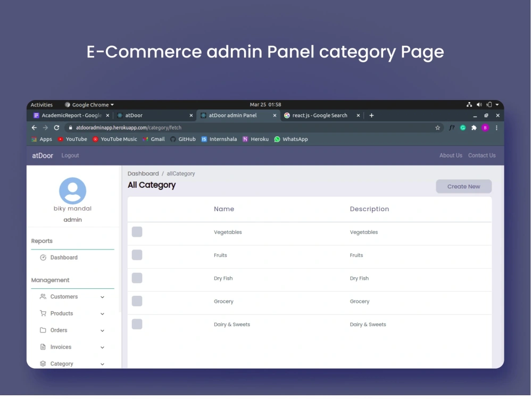This screenshot has height=399, width=532.
Task: Click the Products cart icon
Action: (x=43, y=313)
